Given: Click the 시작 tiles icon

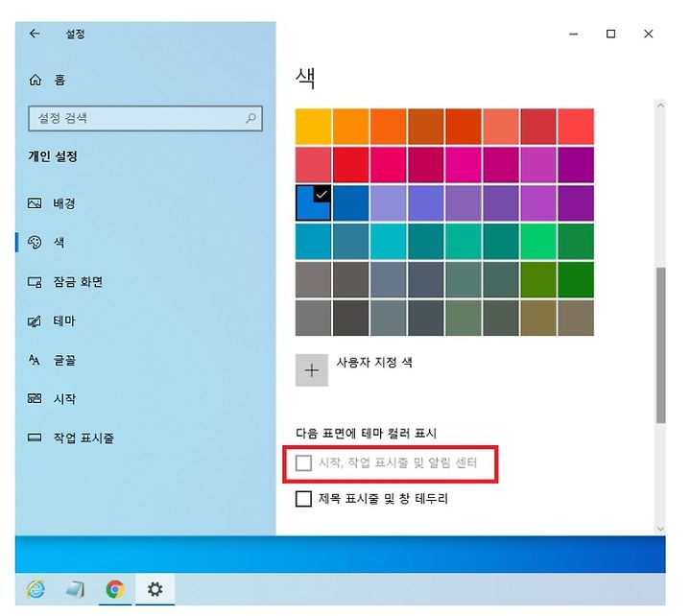Looking at the screenshot, I should click(x=35, y=399).
